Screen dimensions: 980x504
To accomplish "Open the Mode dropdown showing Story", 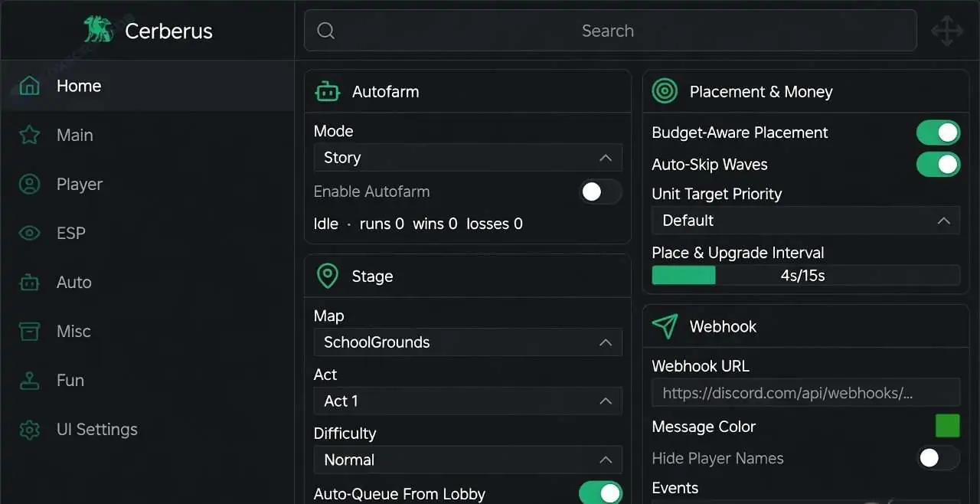I will pos(468,158).
